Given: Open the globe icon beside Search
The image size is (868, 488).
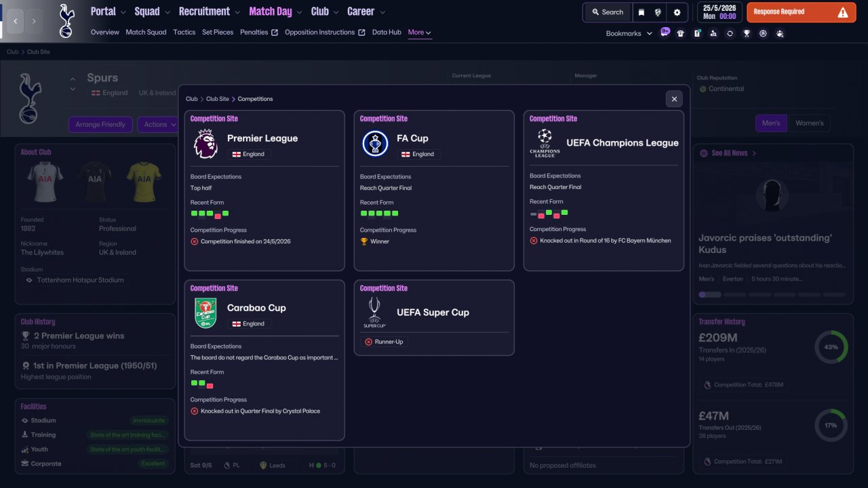Looking at the screenshot, I should point(658,12).
